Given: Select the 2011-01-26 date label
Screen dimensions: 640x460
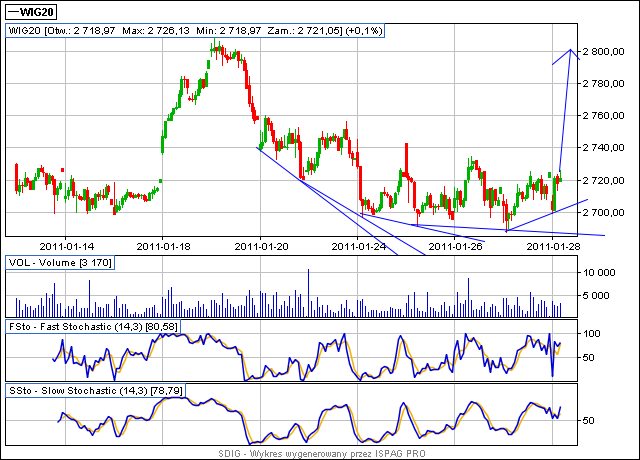Looking at the screenshot, I should coord(455,244).
